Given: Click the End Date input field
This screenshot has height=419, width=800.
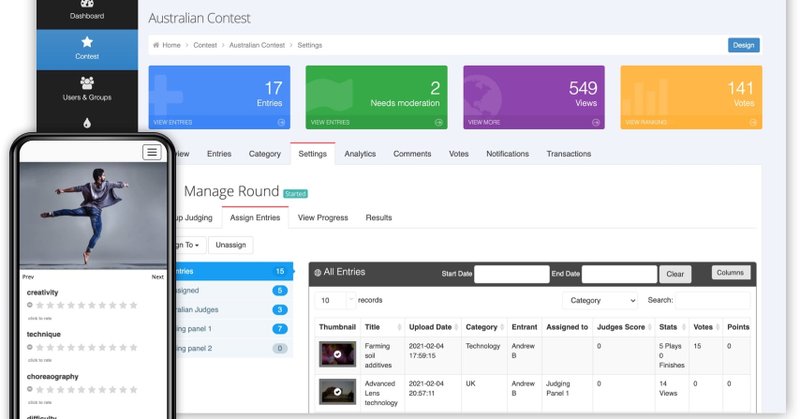Looking at the screenshot, I should [619, 274].
